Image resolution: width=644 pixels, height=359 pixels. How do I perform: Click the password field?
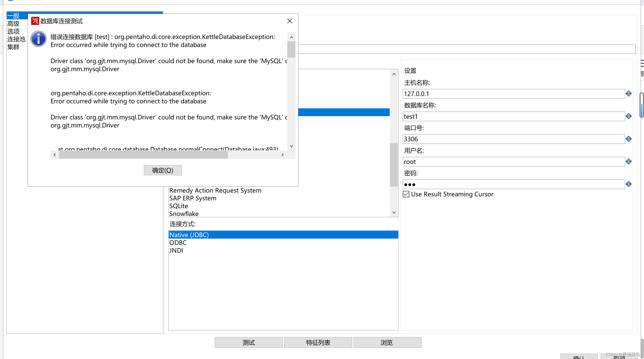point(514,184)
